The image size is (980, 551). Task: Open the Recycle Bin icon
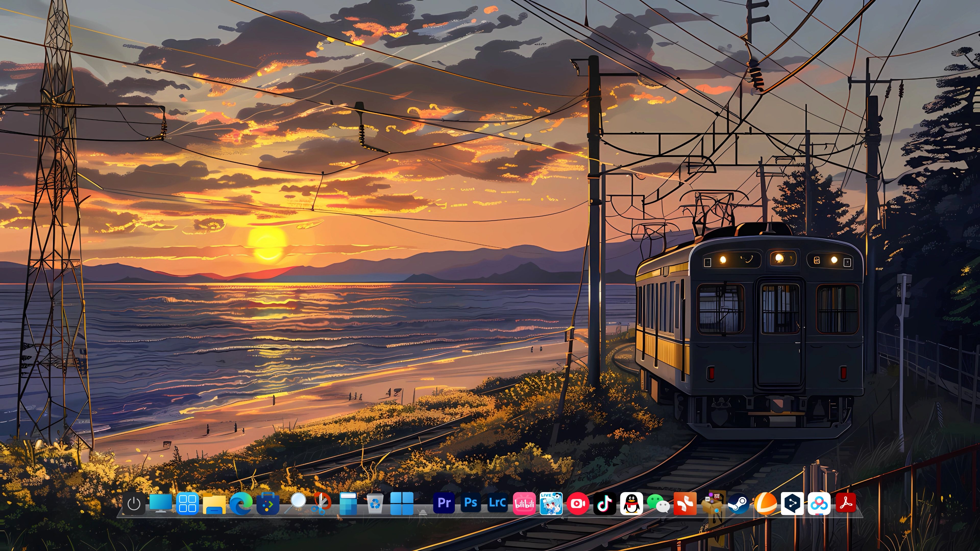tap(375, 504)
